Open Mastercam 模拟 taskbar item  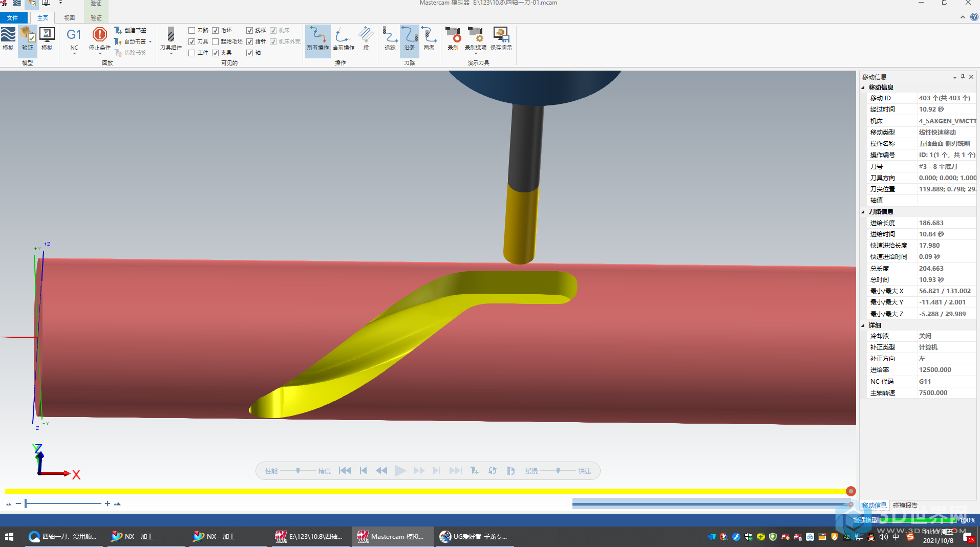coord(392,536)
